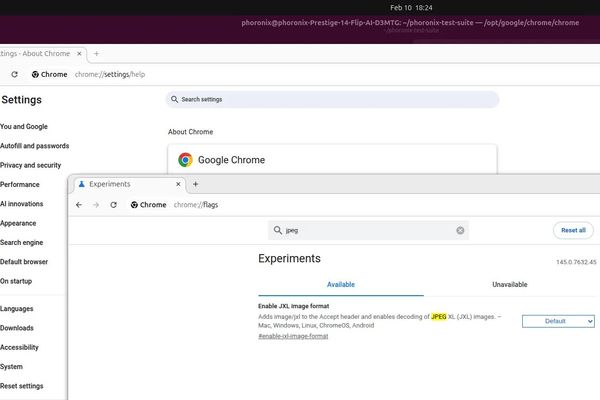Open the Feb 10 18:24 clock menu
The height and width of the screenshot is (400, 600).
pyautogui.click(x=411, y=8)
